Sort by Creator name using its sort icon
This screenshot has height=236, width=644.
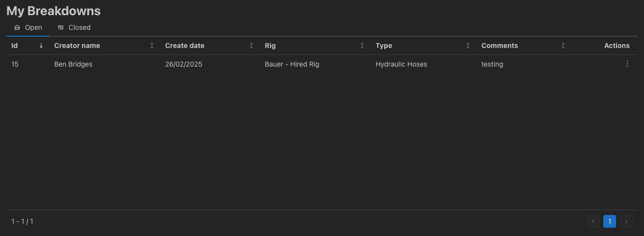[x=152, y=46]
